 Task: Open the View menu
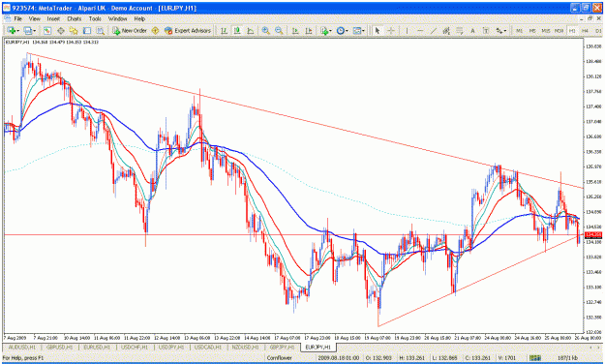(x=34, y=18)
